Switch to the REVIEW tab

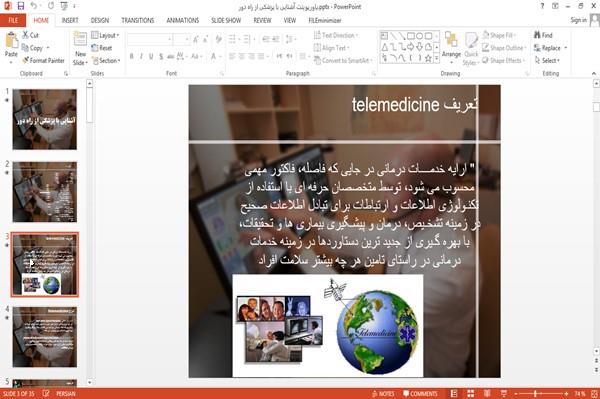tap(262, 20)
